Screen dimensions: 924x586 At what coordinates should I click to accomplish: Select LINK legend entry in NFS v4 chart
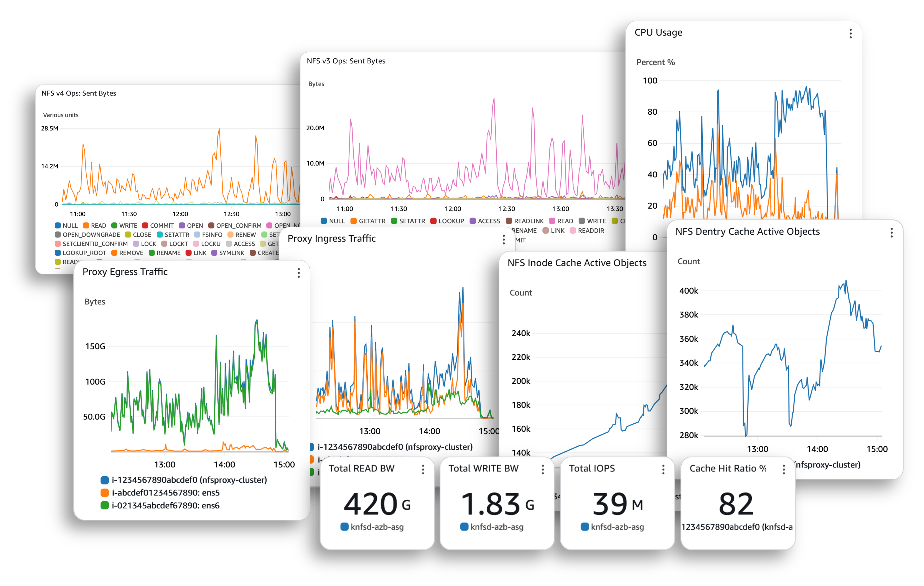click(196, 253)
